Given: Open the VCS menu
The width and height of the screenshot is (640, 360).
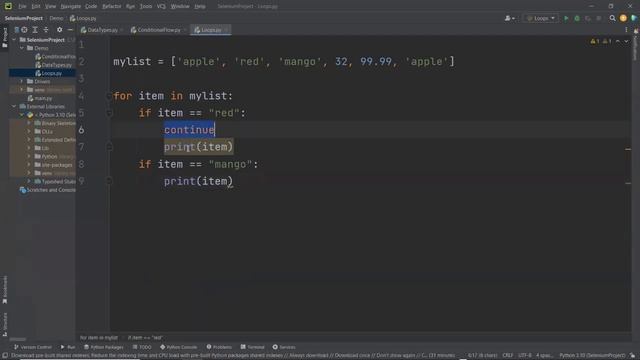Looking at the screenshot, I should (x=161, y=6).
